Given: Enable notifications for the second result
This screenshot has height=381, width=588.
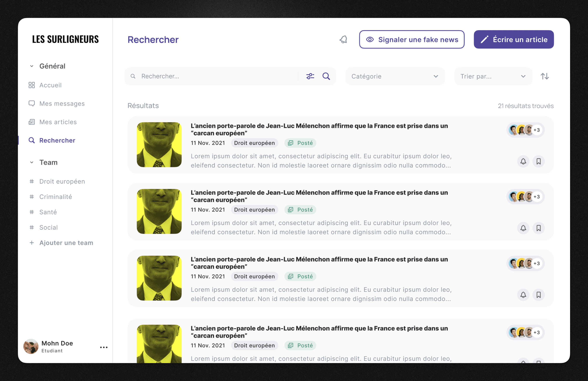Looking at the screenshot, I should coord(523,228).
